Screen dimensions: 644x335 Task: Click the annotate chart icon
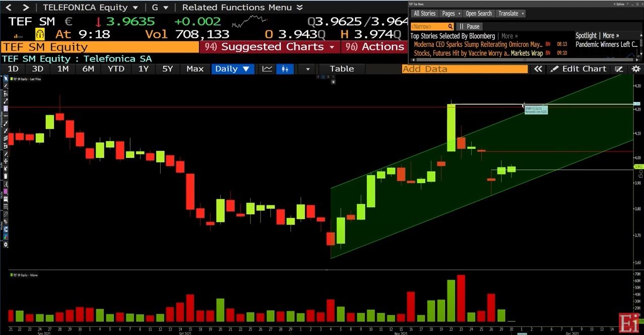point(620,69)
